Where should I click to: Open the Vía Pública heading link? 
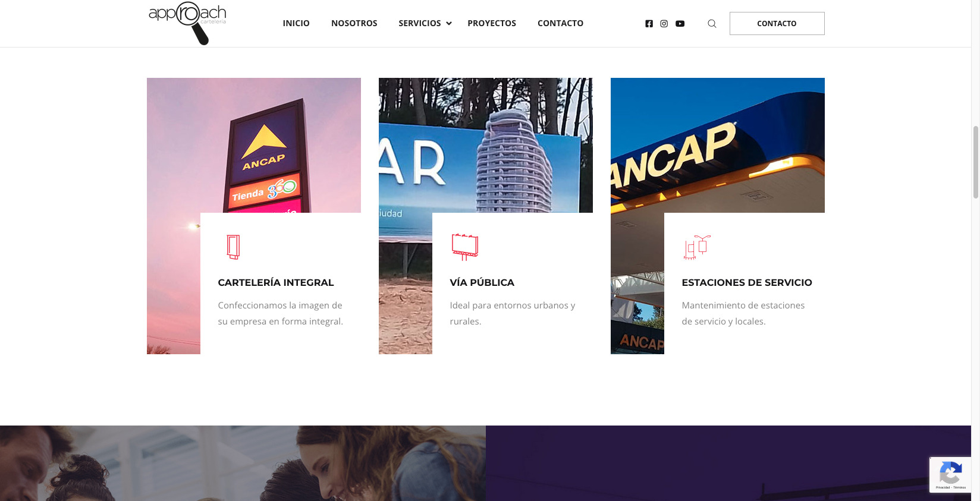[x=482, y=283]
